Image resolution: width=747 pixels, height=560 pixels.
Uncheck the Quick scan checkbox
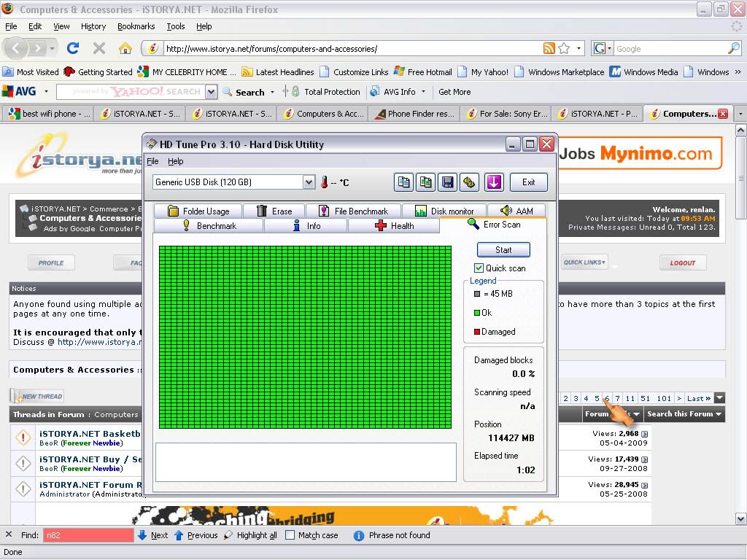coord(479,268)
